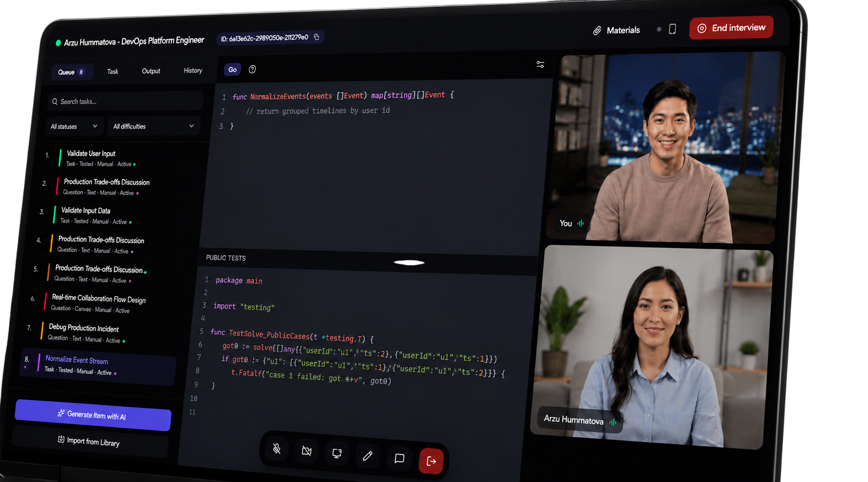This screenshot has width=868, height=482.
Task: Click Arzu Hummatova's video tile
Action: coord(652,347)
